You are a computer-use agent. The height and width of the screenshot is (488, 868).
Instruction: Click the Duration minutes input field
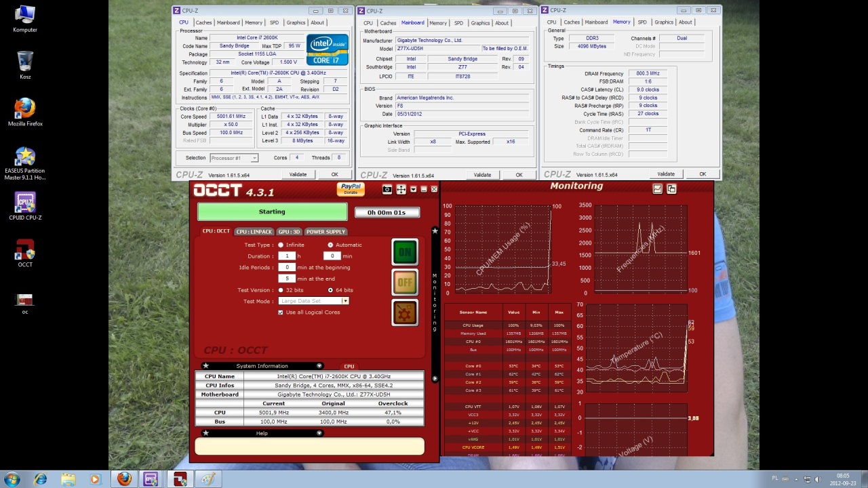[x=332, y=256]
